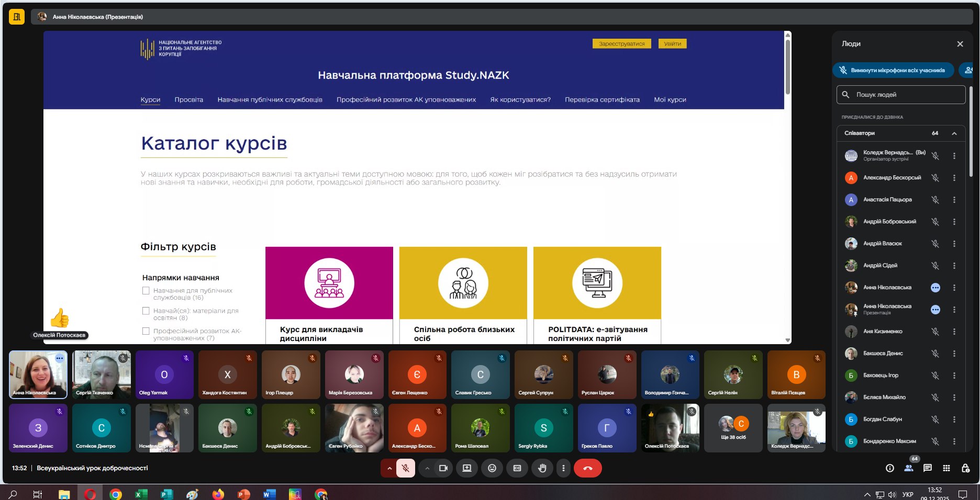Screen dimensions: 980x500
Task: Toggle the camera on or off
Action: pos(443,468)
